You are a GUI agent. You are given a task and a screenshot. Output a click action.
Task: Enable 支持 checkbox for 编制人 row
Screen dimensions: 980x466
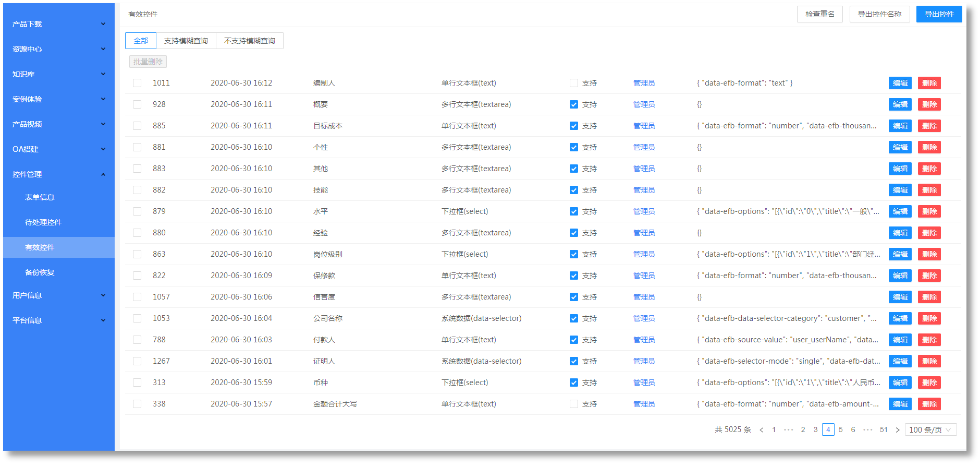coord(574,83)
